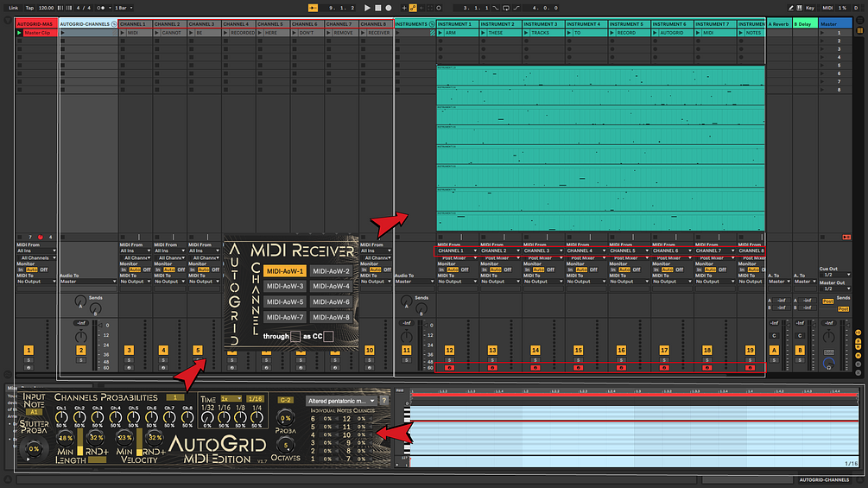Click the 120.00 tempo field
Image resolution: width=868 pixels, height=488 pixels.
[x=47, y=8]
